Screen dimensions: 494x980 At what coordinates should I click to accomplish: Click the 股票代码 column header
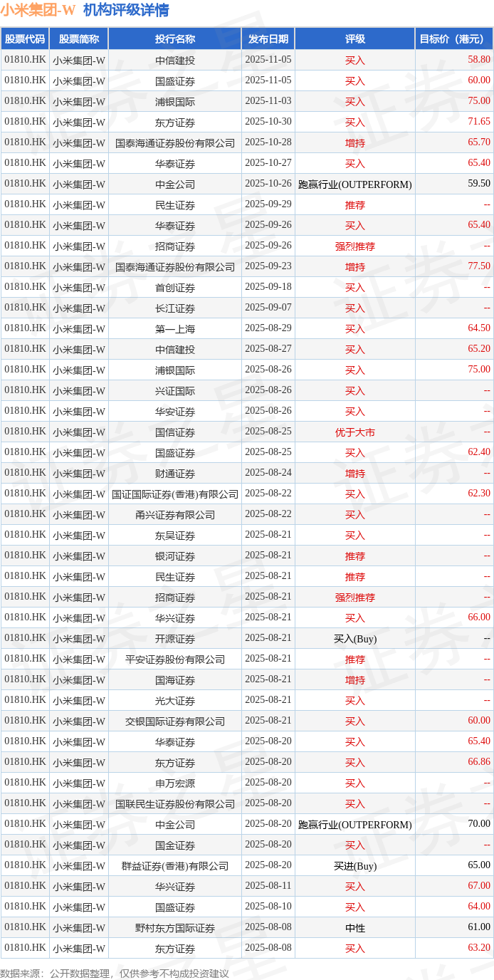tap(25, 39)
